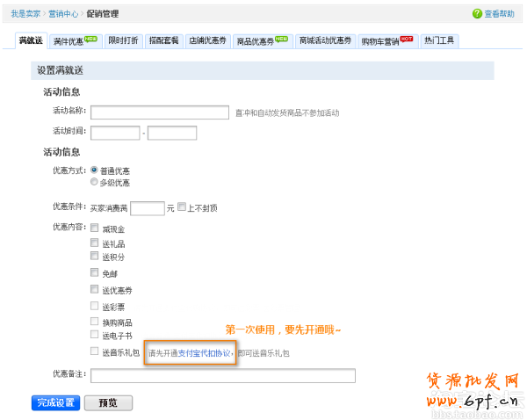Select the 多级优惠 radio button

pyautogui.click(x=95, y=183)
